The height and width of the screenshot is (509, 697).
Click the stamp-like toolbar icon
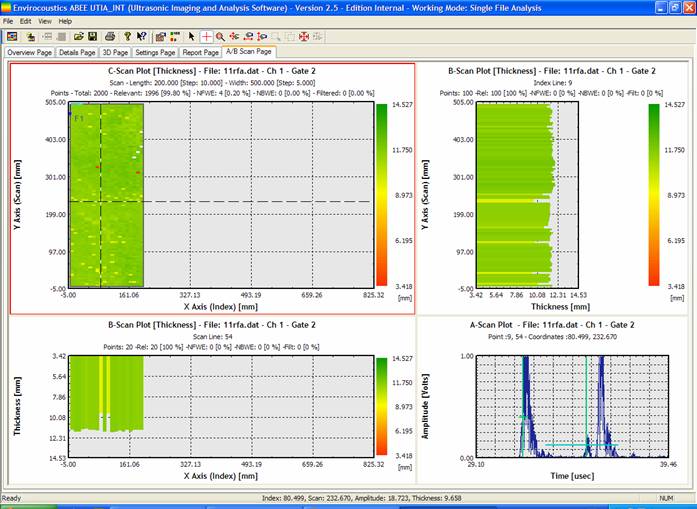coord(31,36)
